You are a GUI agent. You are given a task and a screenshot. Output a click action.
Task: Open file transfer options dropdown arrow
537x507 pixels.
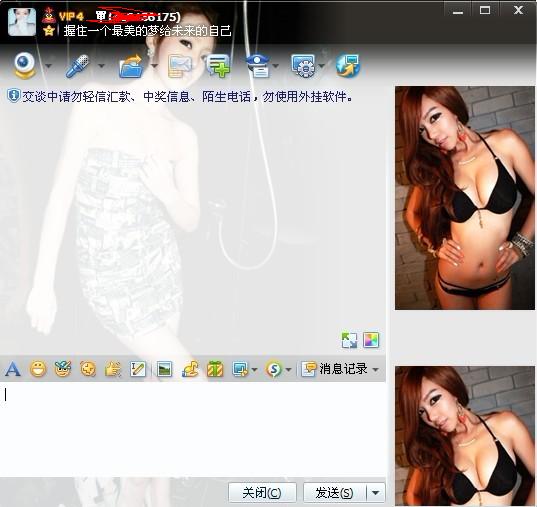[x=154, y=66]
